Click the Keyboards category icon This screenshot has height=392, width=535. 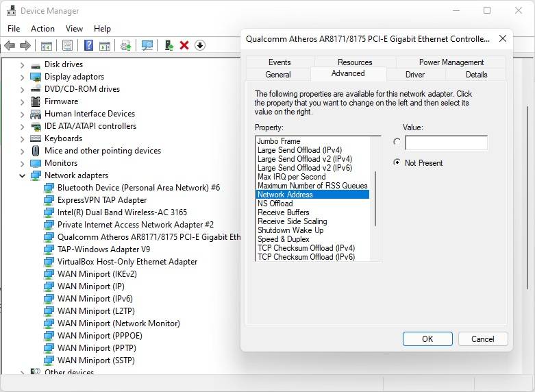click(x=36, y=138)
